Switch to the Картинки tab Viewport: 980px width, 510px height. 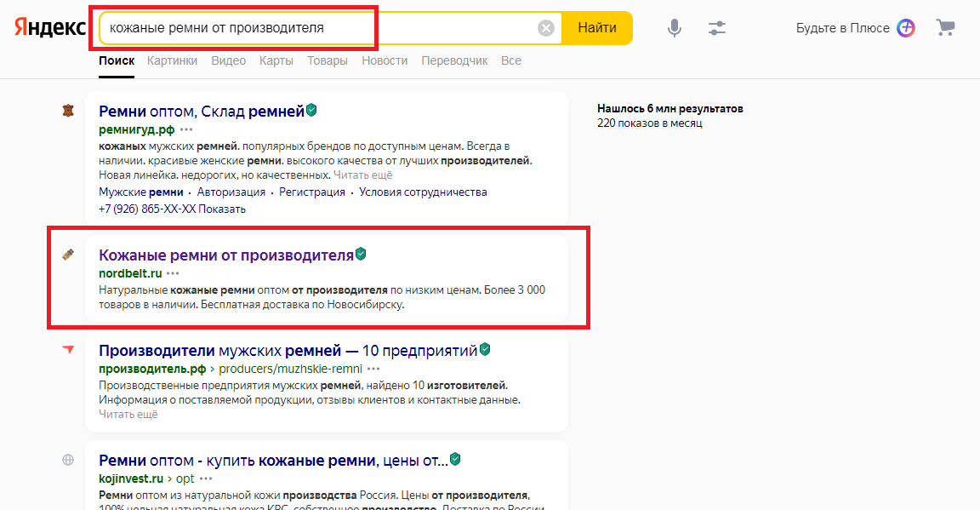coord(172,60)
